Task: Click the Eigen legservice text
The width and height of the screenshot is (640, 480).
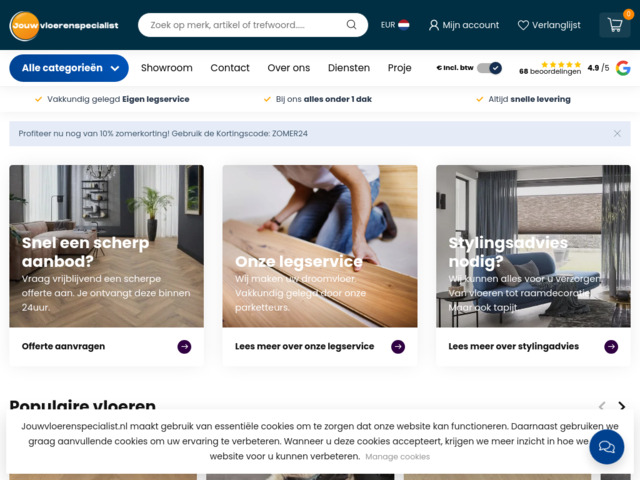Action: coord(156,99)
